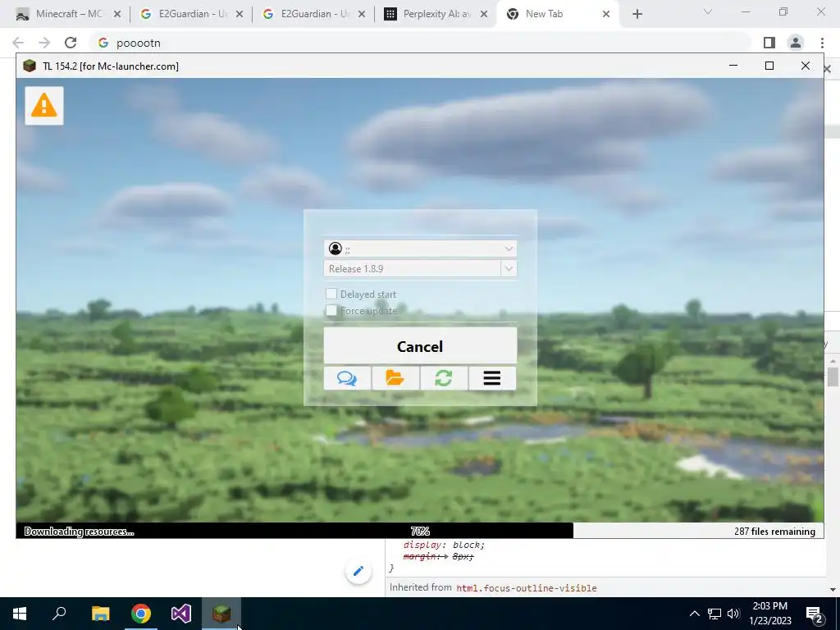
Task: Click the account avatar icon in launcher
Action: 336,249
